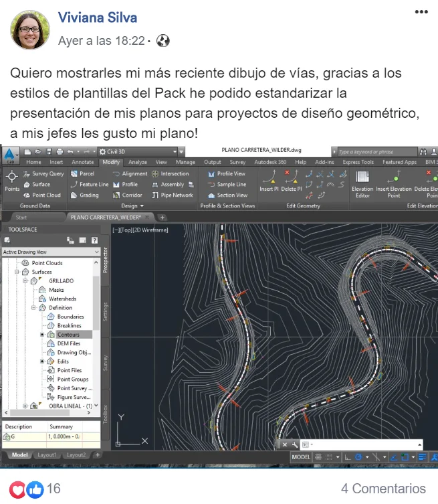The height and width of the screenshot is (504, 438).
Task: Expand the Edits tree node
Action: [42, 361]
